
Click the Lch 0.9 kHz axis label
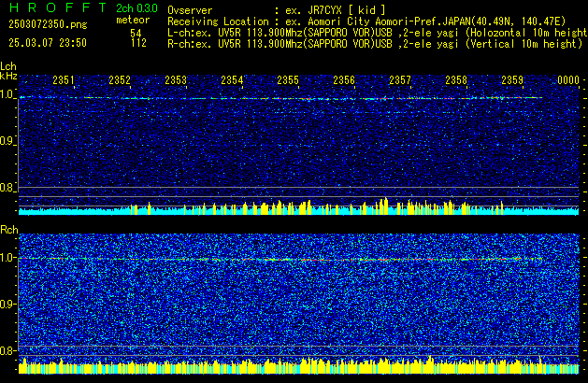7,141
